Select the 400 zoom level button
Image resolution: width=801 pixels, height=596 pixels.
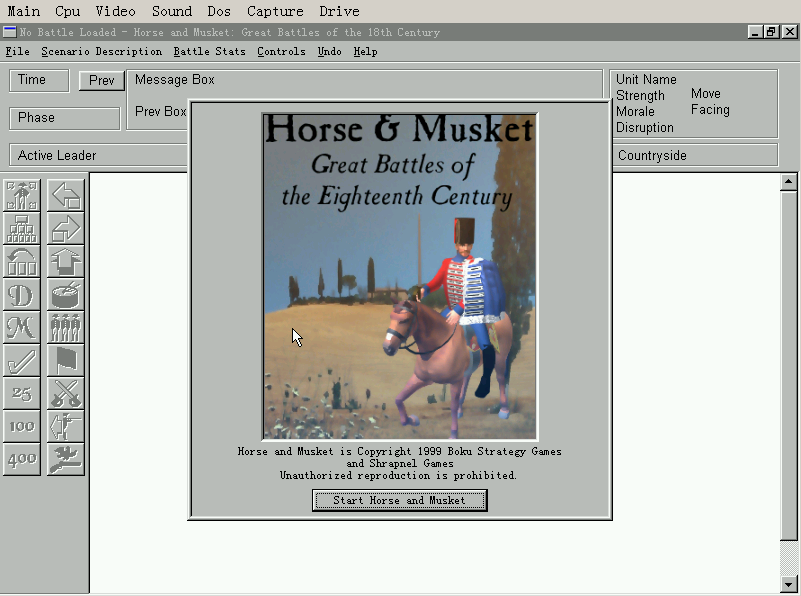point(21,460)
